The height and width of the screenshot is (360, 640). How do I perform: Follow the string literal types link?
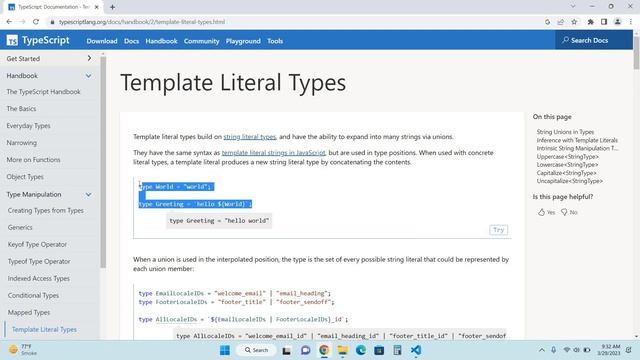point(250,137)
